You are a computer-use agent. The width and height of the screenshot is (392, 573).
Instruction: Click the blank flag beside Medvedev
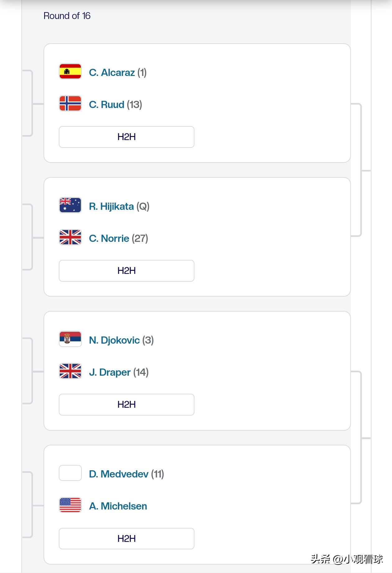click(70, 473)
